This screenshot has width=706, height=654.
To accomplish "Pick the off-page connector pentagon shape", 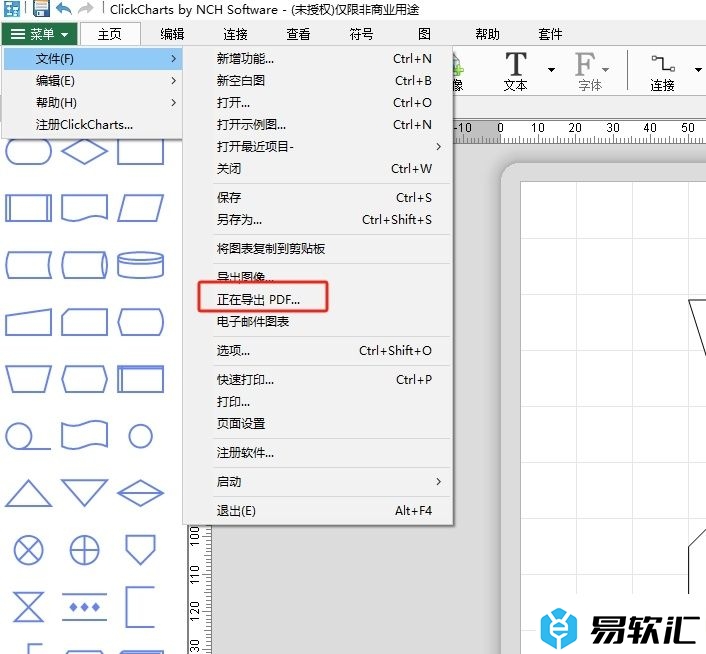I will point(140,550).
